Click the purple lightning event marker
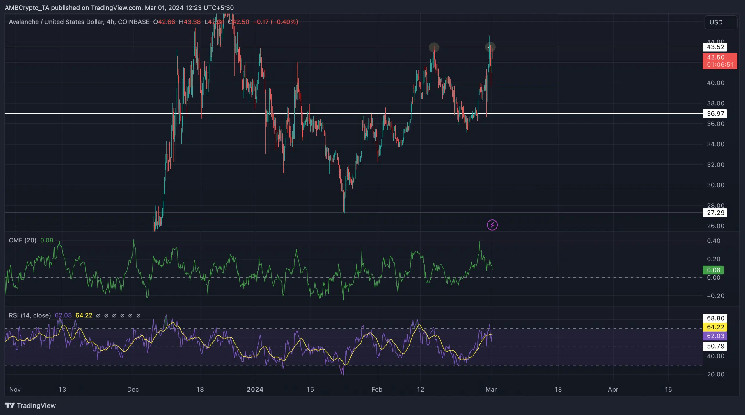Image resolution: width=745 pixels, height=415 pixels. click(491, 225)
